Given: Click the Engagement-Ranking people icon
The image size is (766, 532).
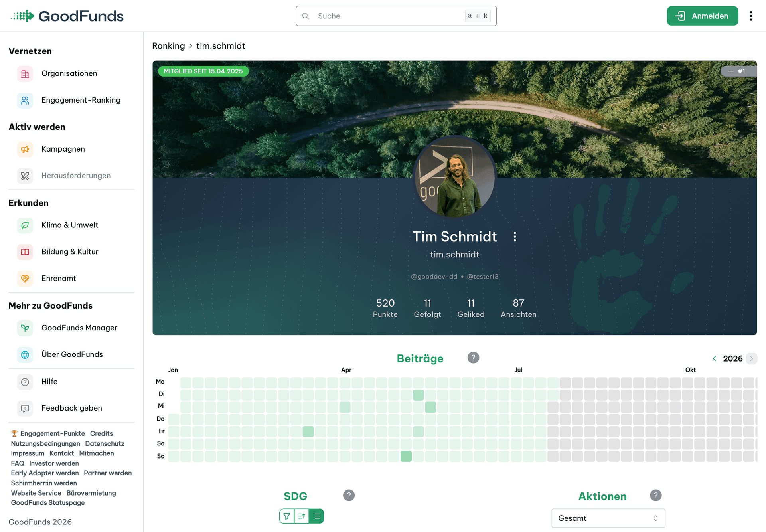Looking at the screenshot, I should click(x=25, y=100).
